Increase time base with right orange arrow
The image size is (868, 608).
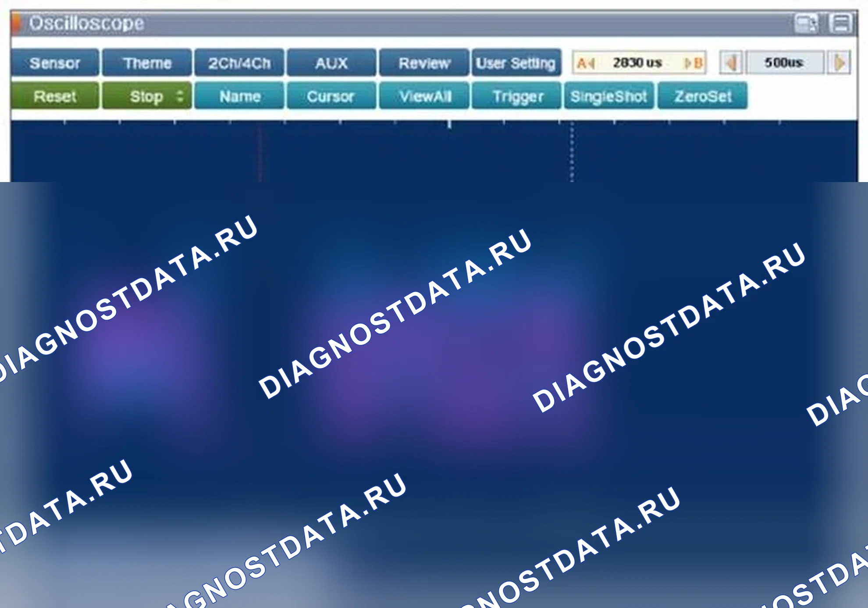point(839,63)
